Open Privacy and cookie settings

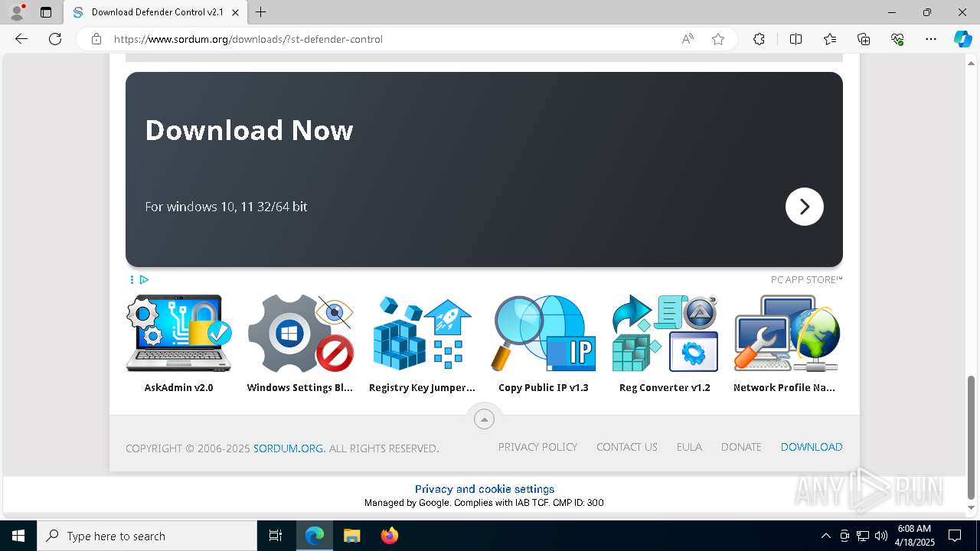click(x=485, y=489)
